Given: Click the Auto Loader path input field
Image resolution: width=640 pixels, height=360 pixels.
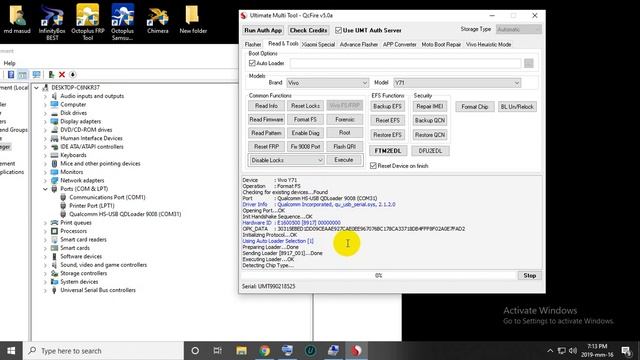Looking at the screenshot, I should pyautogui.click(x=405, y=63).
